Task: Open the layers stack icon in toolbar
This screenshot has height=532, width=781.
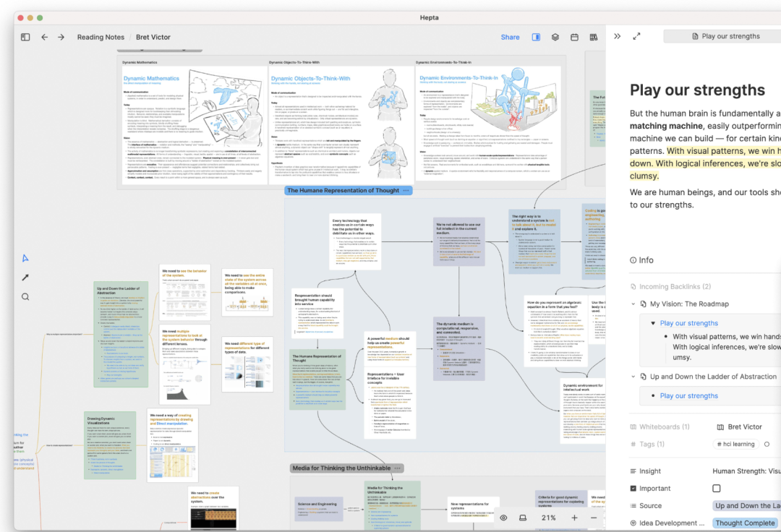Action: click(x=555, y=37)
